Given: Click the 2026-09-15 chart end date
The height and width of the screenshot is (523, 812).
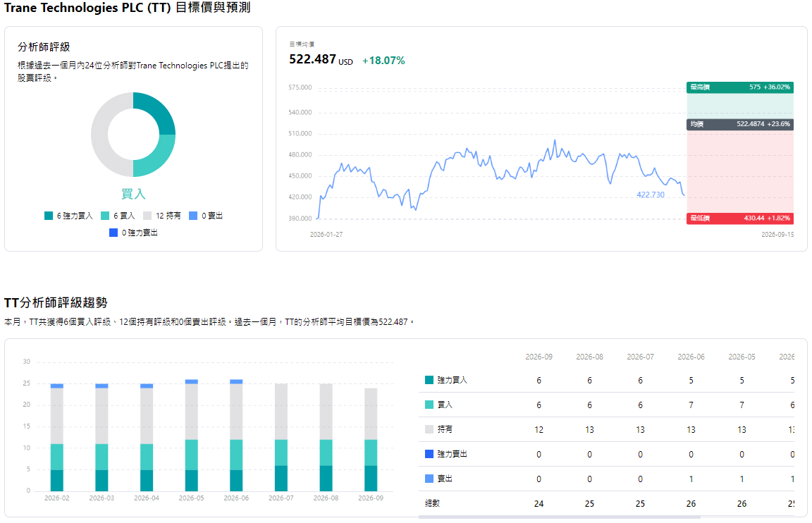Looking at the screenshot, I should (777, 235).
